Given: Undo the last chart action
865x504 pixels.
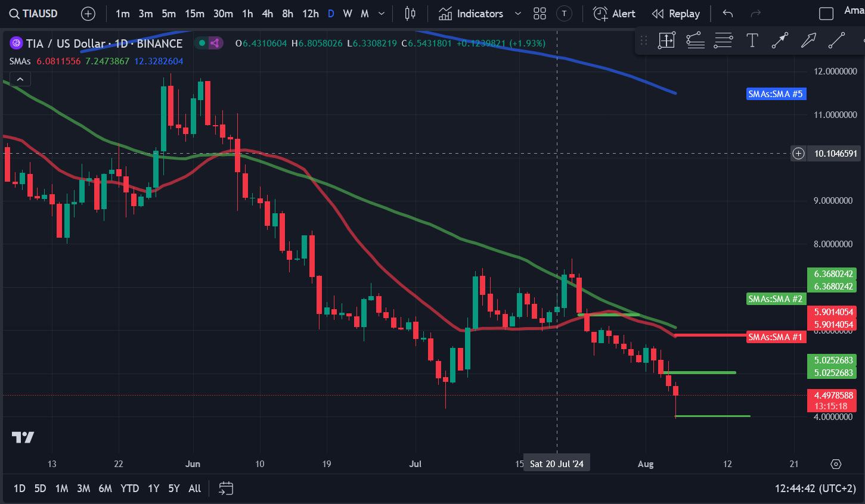Looking at the screenshot, I should point(728,13).
